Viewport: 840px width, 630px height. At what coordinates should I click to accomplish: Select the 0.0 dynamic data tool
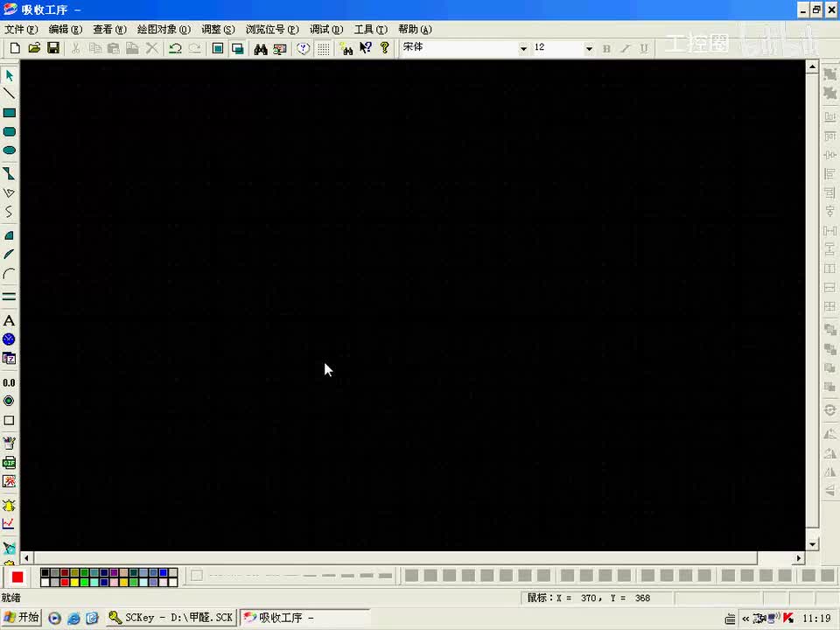coord(9,382)
